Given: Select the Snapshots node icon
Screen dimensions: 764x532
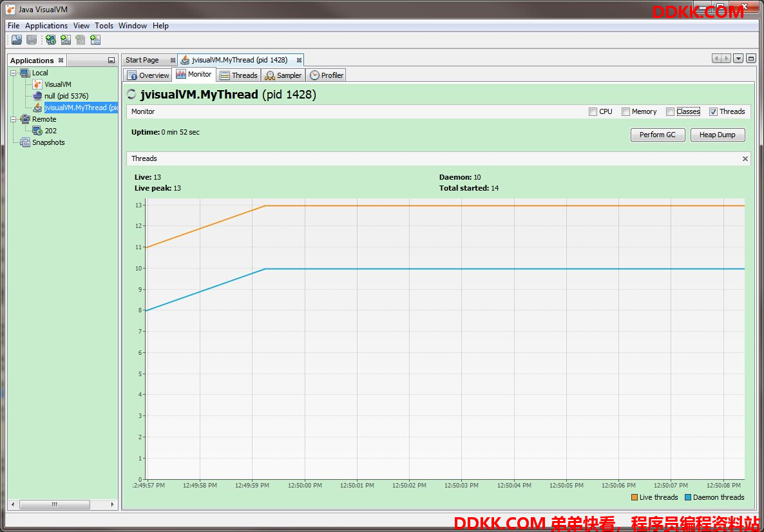Looking at the screenshot, I should (x=25, y=142).
